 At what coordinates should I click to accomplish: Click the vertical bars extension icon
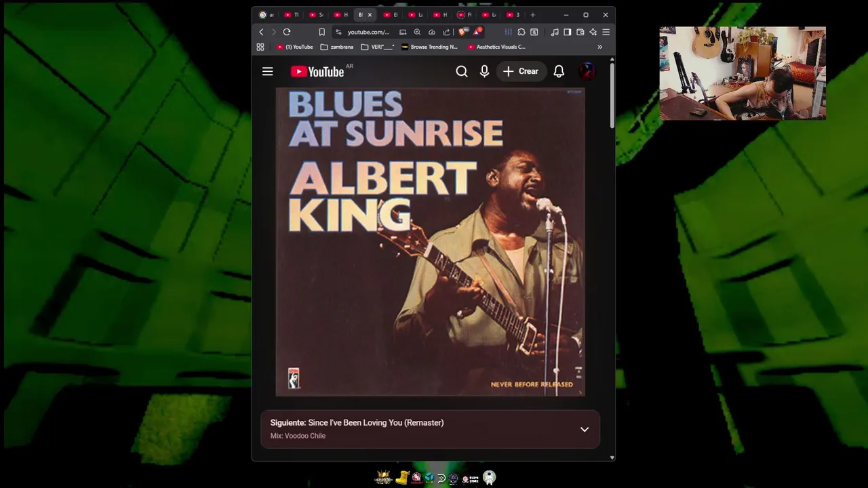[x=508, y=32]
